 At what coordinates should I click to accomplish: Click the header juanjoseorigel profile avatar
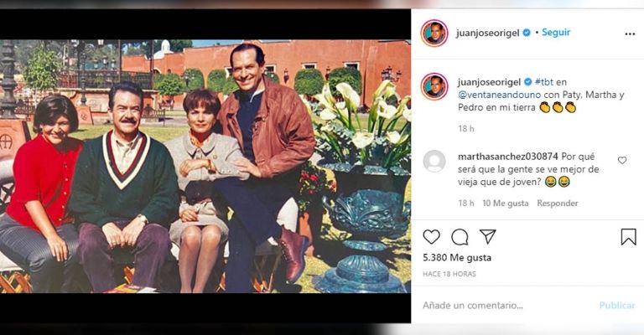click(x=434, y=33)
